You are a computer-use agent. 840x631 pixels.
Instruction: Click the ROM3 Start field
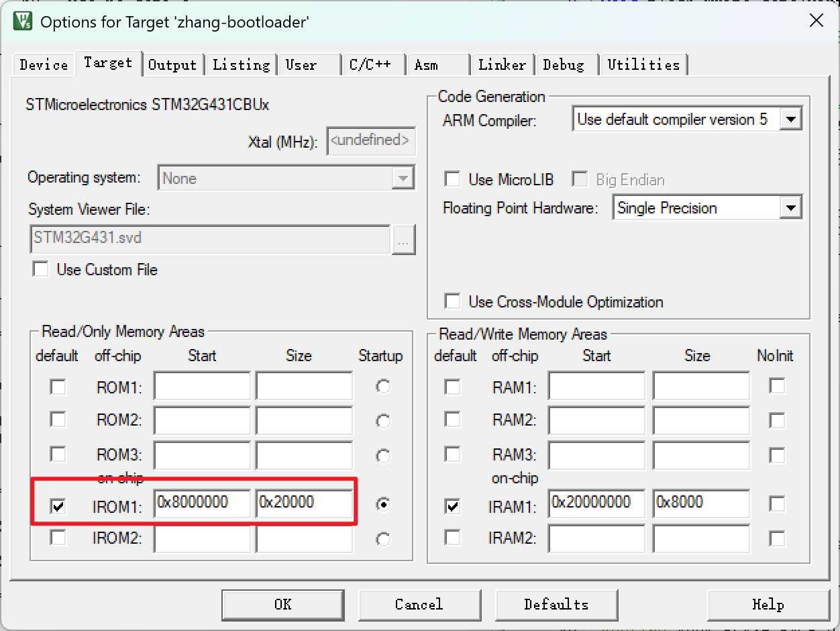tap(202, 455)
